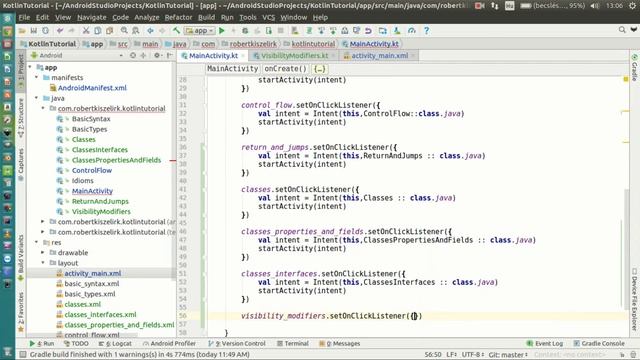
Task: Open the Structure side panel tab
Action: click(21, 118)
